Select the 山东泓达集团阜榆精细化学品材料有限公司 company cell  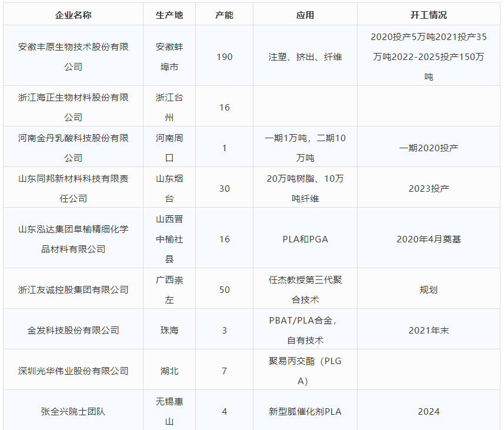tap(74, 239)
